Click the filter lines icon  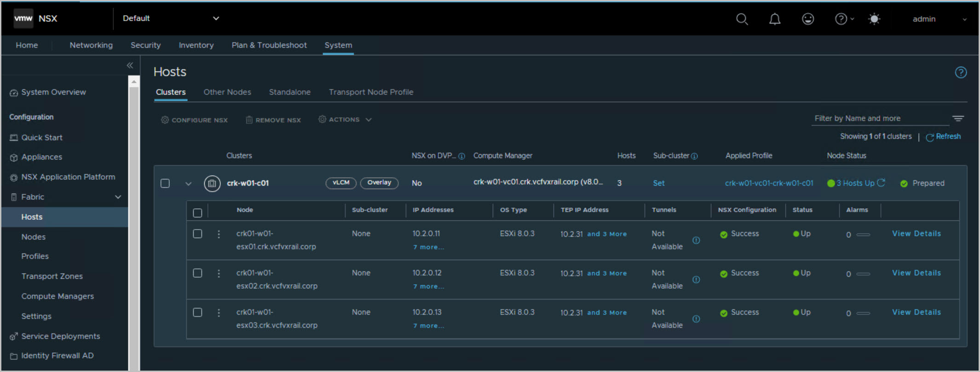[x=958, y=119]
